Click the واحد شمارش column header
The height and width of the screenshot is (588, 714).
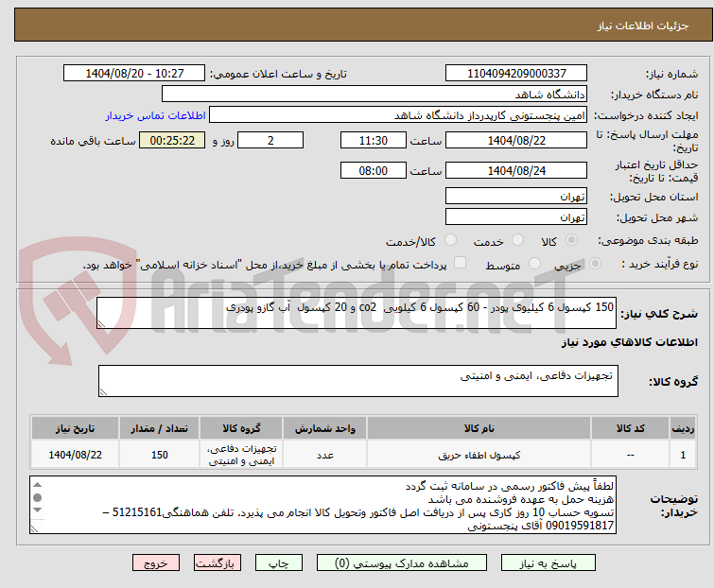click(x=324, y=428)
